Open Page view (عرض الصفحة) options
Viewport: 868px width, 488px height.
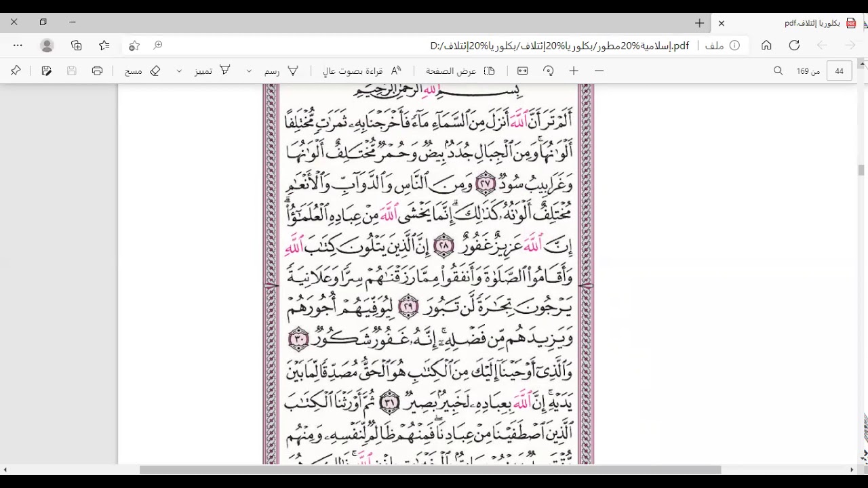pos(460,70)
